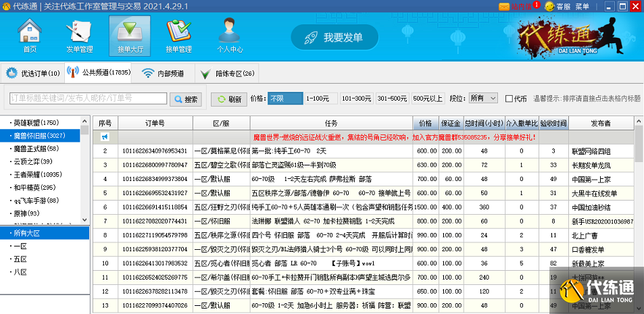The width and height of the screenshot is (644, 314).
Task: Click the 我要发单 button
Action: pos(335,37)
